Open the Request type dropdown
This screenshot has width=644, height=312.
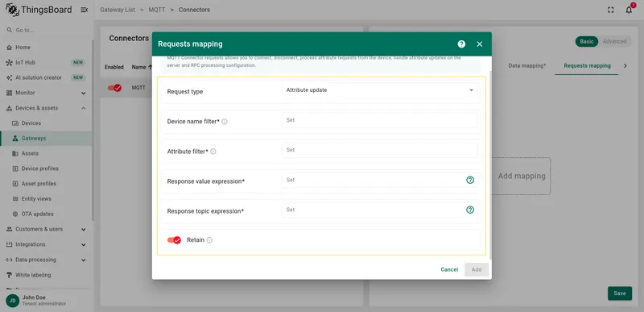click(x=380, y=90)
